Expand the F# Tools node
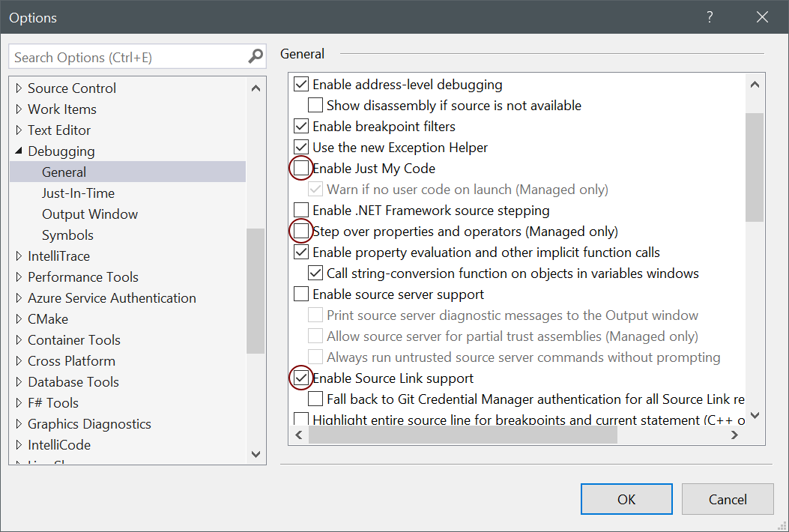Screen dimensions: 789x532 click(x=19, y=403)
